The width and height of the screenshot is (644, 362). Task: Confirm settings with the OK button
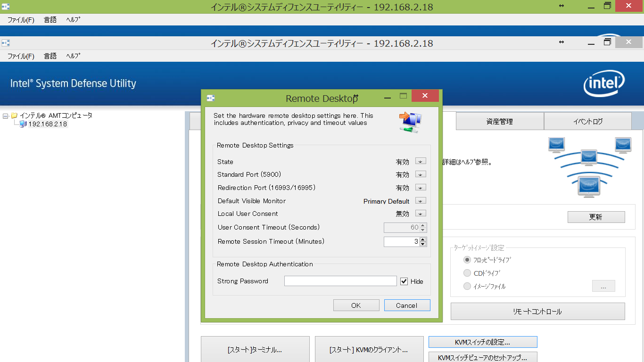356,305
